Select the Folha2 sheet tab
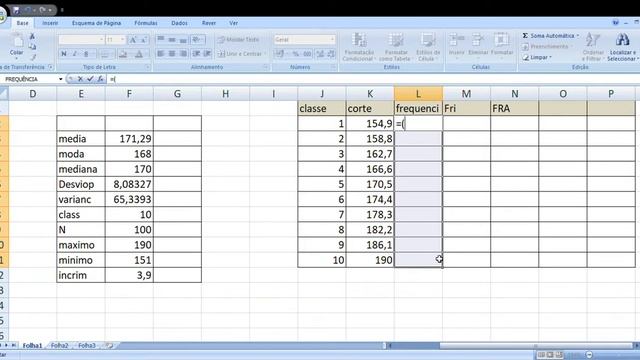 pyautogui.click(x=60, y=346)
